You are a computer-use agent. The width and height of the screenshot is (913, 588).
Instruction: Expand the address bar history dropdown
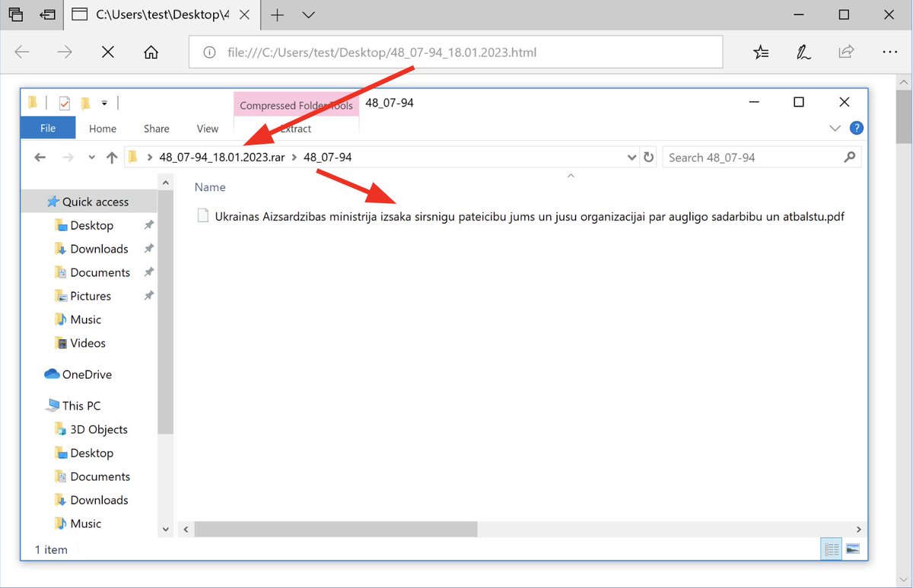coord(631,157)
